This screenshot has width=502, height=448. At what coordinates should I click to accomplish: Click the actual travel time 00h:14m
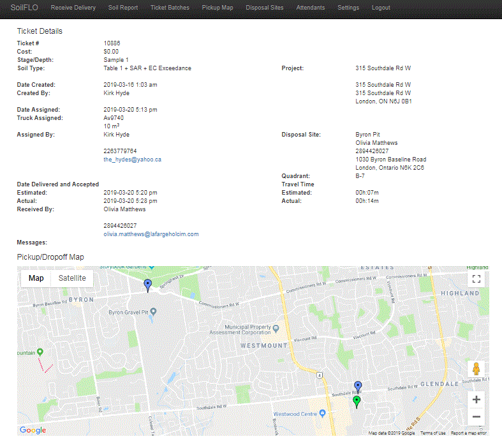(367, 201)
